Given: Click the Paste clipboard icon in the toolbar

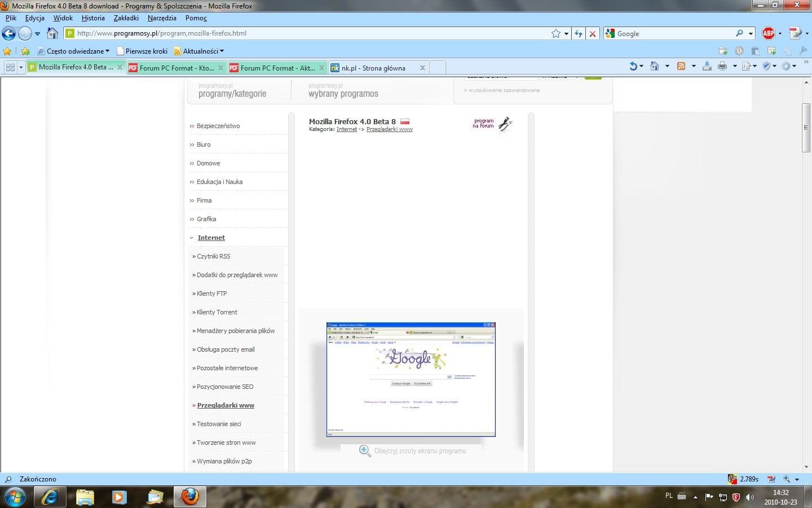Looking at the screenshot, I should click(755, 51).
